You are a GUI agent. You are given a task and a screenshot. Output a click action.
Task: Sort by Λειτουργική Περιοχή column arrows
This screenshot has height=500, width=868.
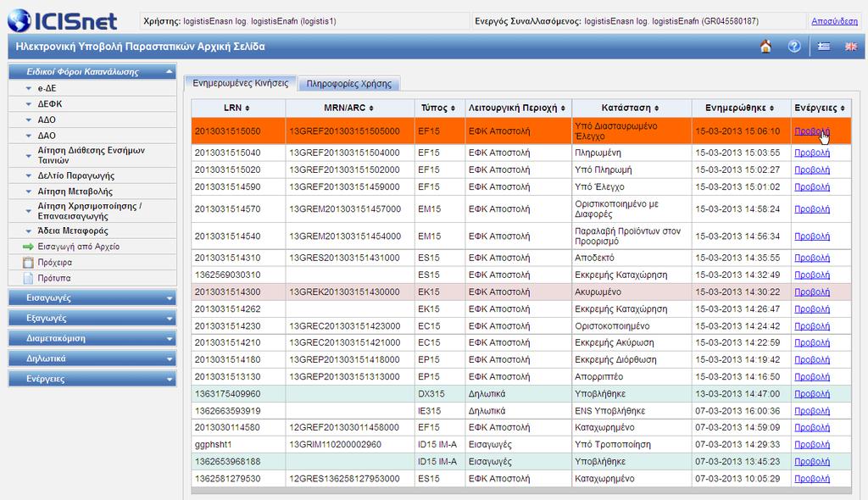[563, 108]
